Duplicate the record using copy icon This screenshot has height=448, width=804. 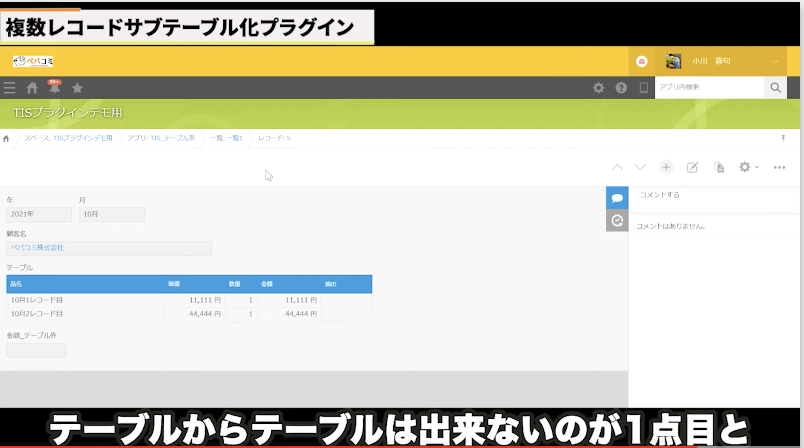point(718,167)
